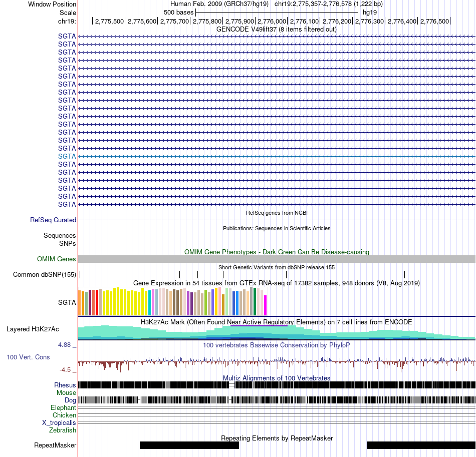Click the RefSeq Curated gene line
Viewport: 476px width, 457px height.
[x=277, y=220]
